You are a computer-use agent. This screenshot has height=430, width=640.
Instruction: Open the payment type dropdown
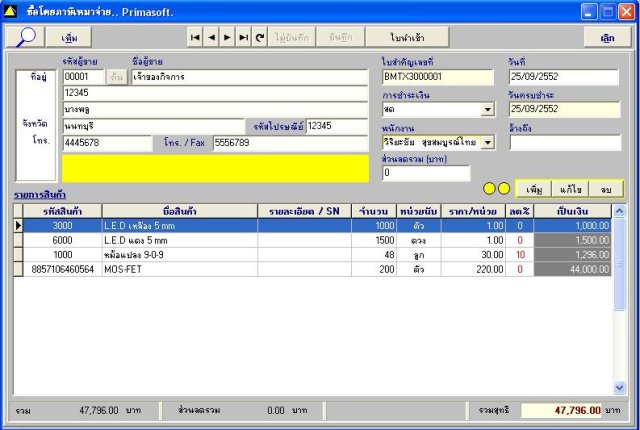(488, 109)
